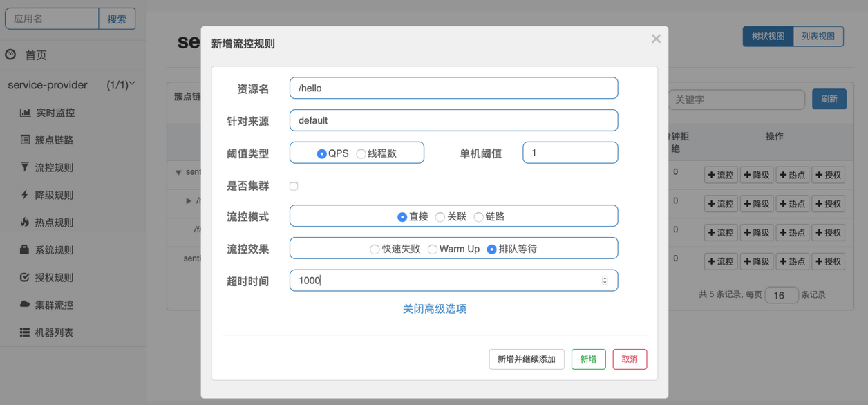Enable the 是否集群 checkbox
Screen dimensions: 868x405
click(294, 186)
